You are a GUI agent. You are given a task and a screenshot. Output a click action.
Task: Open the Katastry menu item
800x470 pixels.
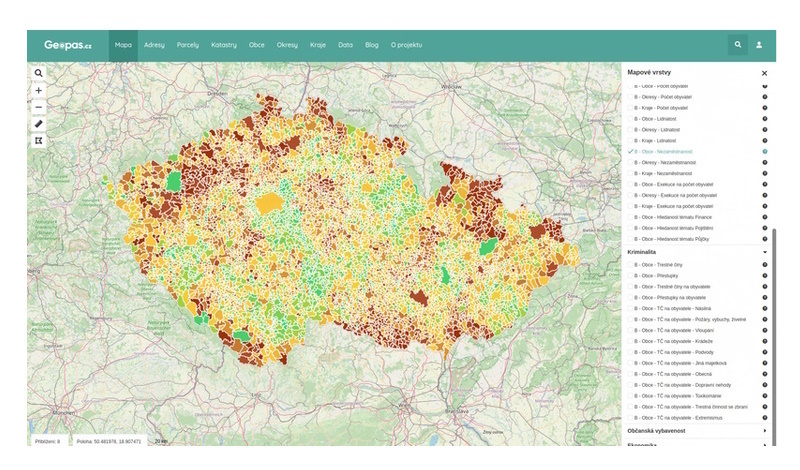(224, 45)
